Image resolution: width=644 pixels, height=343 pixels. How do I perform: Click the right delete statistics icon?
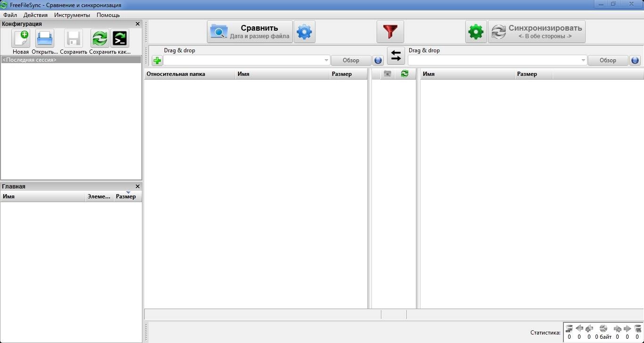pyautogui.click(x=637, y=328)
